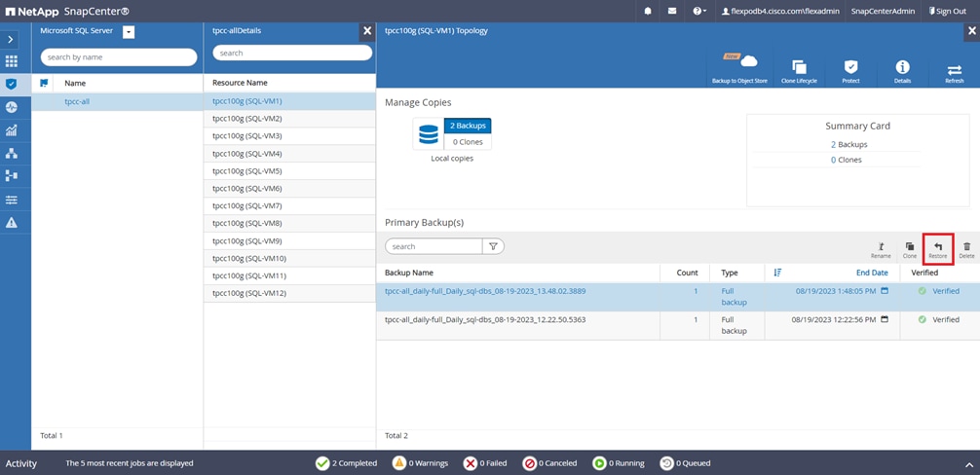
Task: Click the backup filter funnel icon
Action: coord(493,246)
